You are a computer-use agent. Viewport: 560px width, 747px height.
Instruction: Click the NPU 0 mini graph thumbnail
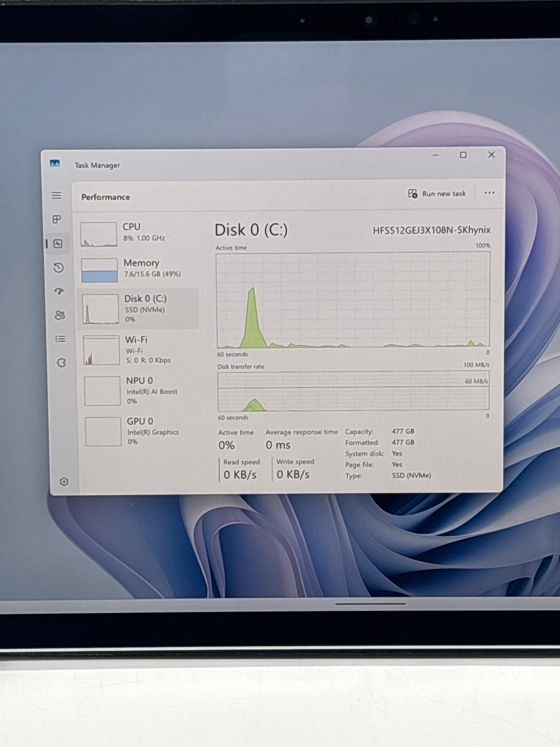[103, 391]
